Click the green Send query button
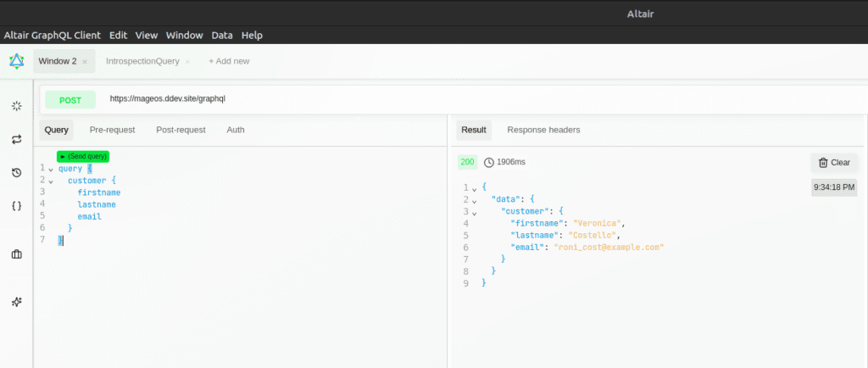This screenshot has width=868, height=368. point(83,157)
